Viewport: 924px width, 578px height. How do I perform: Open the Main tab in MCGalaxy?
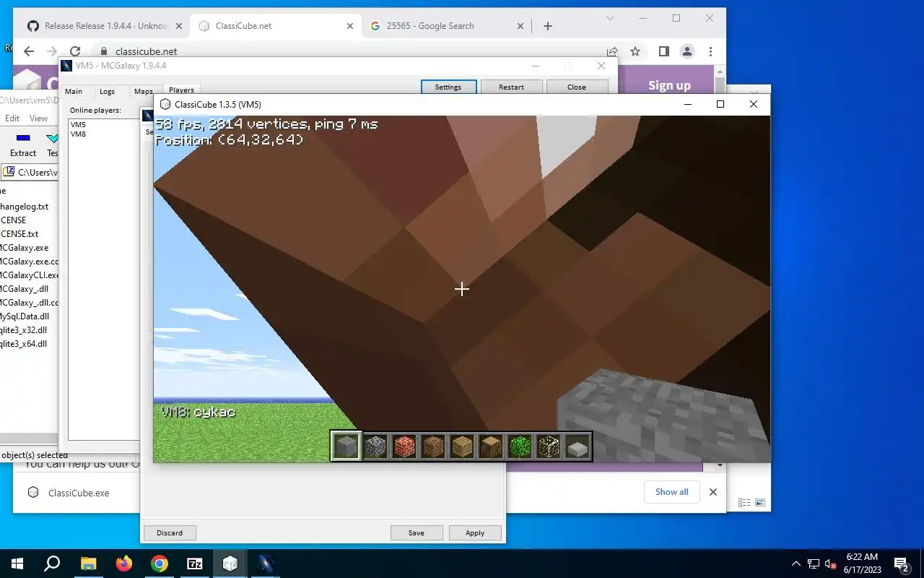point(74,91)
